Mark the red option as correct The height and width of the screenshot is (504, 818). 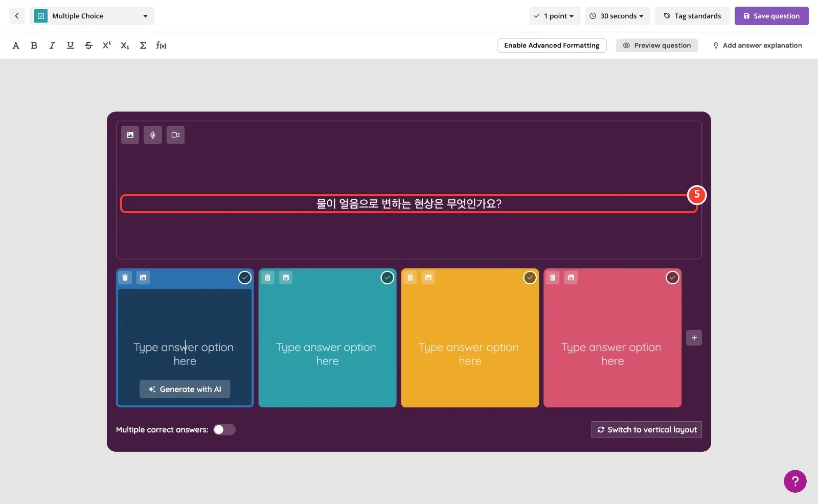[x=672, y=278]
